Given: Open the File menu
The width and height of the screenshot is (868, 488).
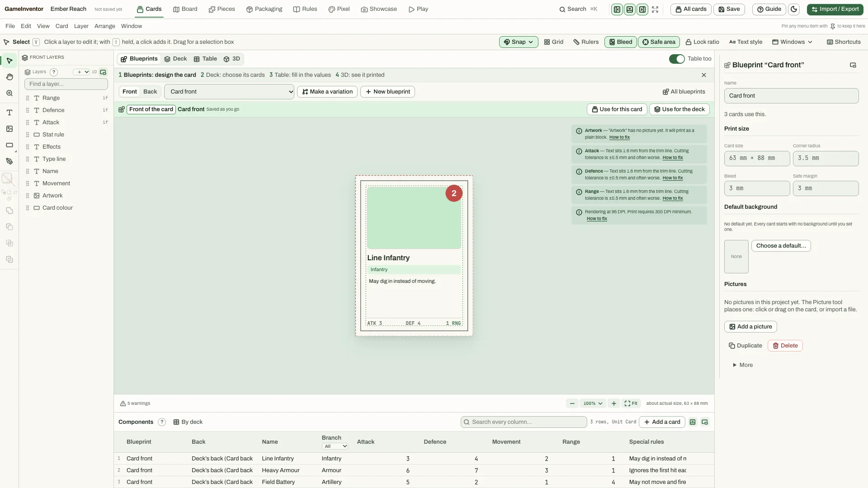Looking at the screenshot, I should pos(10,26).
